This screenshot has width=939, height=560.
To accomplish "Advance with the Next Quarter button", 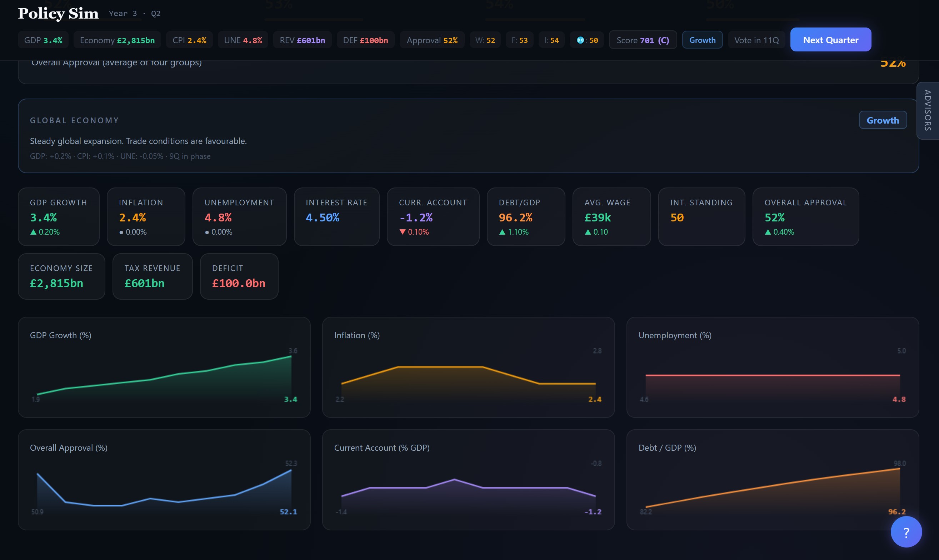I will point(830,40).
